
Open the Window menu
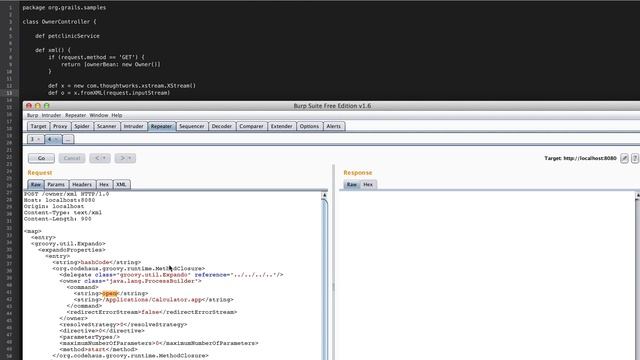click(99, 116)
